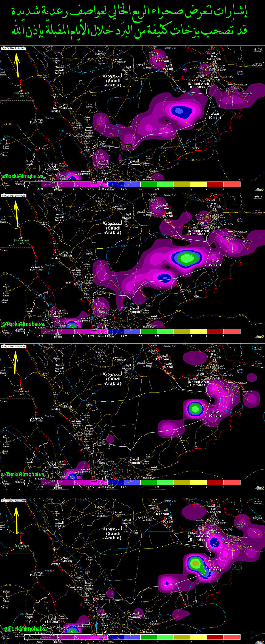
Task: Click the (Oman) label in 03:00 map
Action: point(215,415)
